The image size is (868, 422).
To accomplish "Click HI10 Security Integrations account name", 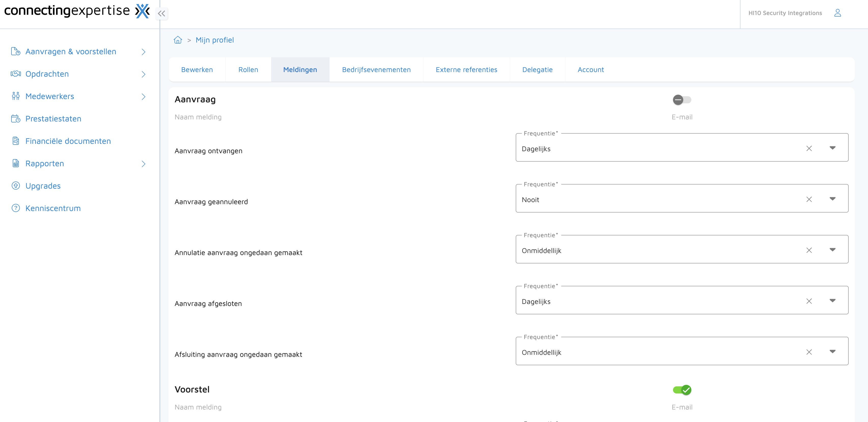I will (x=785, y=13).
